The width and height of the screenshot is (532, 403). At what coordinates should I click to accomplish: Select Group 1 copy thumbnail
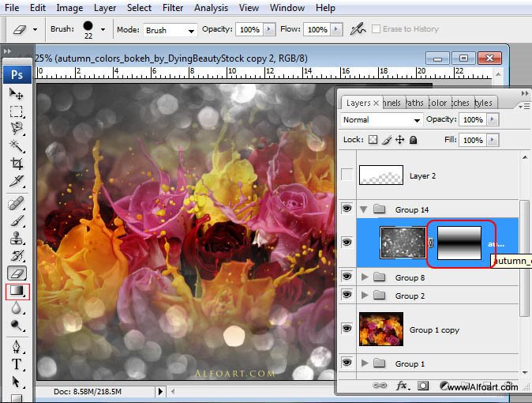(381, 329)
